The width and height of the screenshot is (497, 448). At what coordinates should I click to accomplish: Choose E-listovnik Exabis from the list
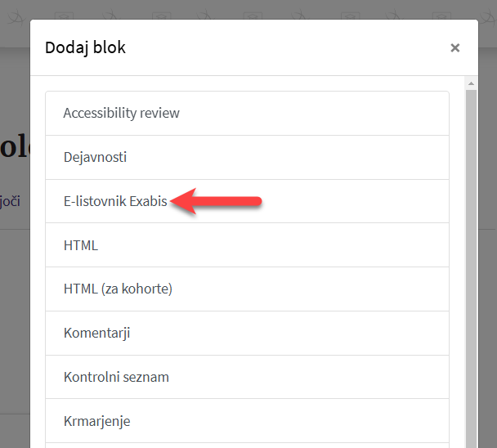click(247, 201)
